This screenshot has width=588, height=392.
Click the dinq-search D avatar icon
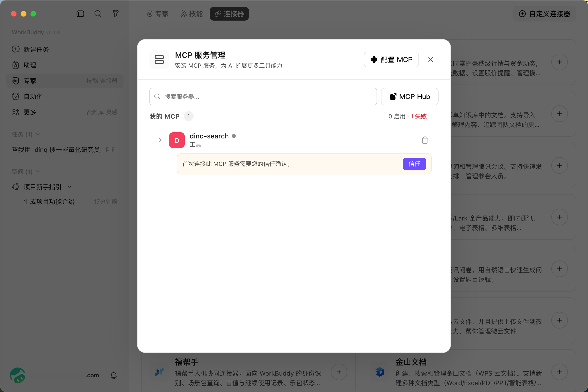(x=177, y=140)
